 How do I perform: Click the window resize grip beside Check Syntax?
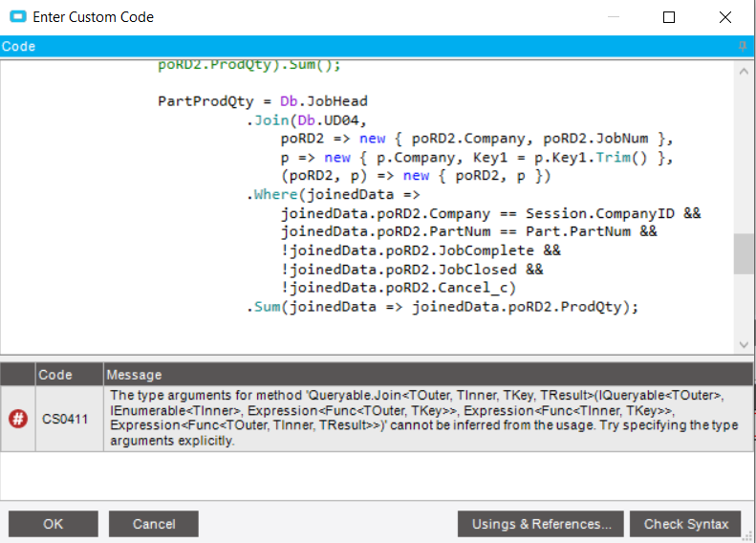pos(748,535)
